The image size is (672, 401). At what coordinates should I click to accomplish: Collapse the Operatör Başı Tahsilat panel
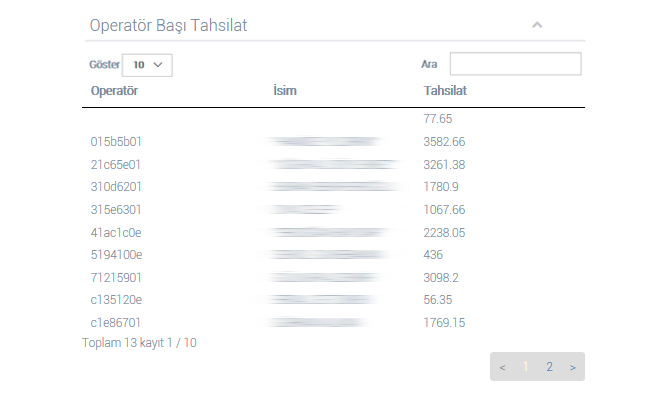[537, 25]
